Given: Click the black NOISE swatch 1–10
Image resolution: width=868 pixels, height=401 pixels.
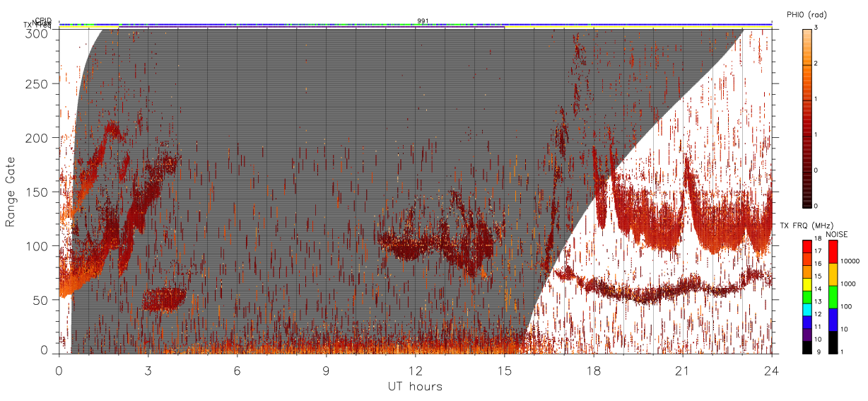Looking at the screenshot, I should 832,342.
